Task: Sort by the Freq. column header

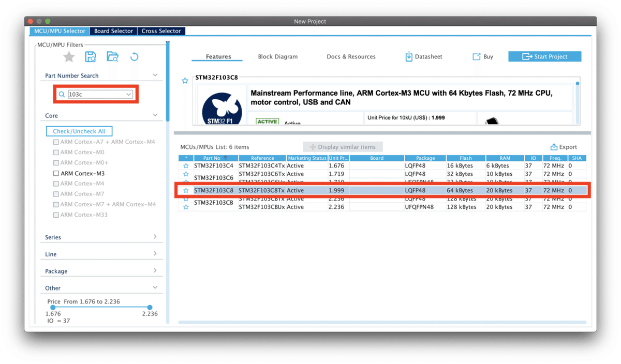Action: click(x=555, y=158)
